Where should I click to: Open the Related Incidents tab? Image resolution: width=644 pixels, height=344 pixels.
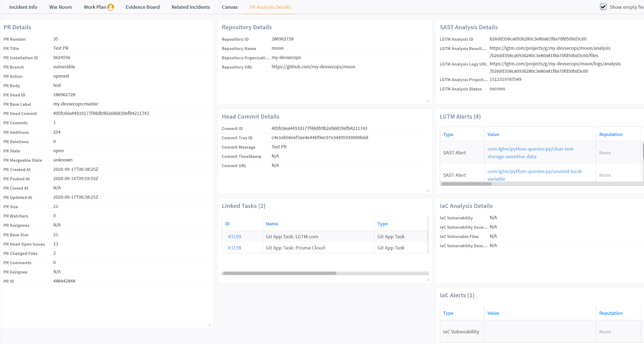[191, 7]
